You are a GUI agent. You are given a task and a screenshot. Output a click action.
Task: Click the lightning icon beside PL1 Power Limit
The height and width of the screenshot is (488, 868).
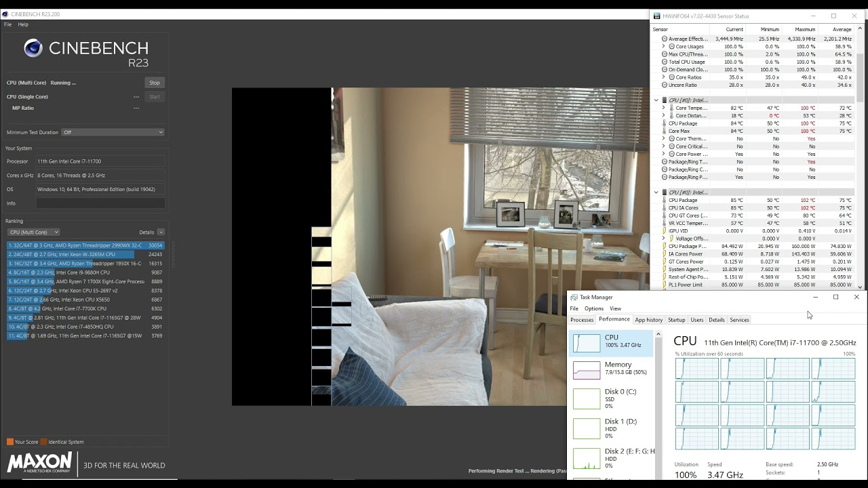[x=665, y=285]
